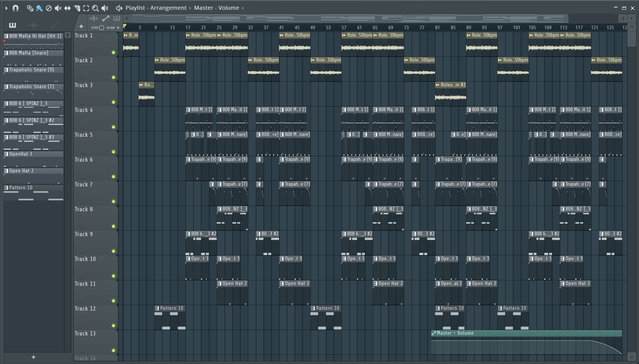This screenshot has width=639, height=364.
Task: Mute Track 3 with its green LED
Action: [113, 102]
